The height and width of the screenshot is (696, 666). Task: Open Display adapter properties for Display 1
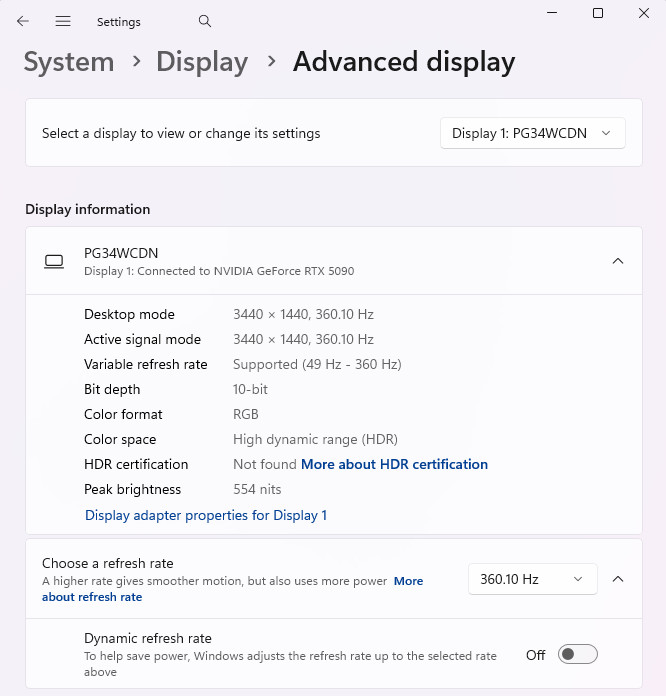tap(206, 515)
